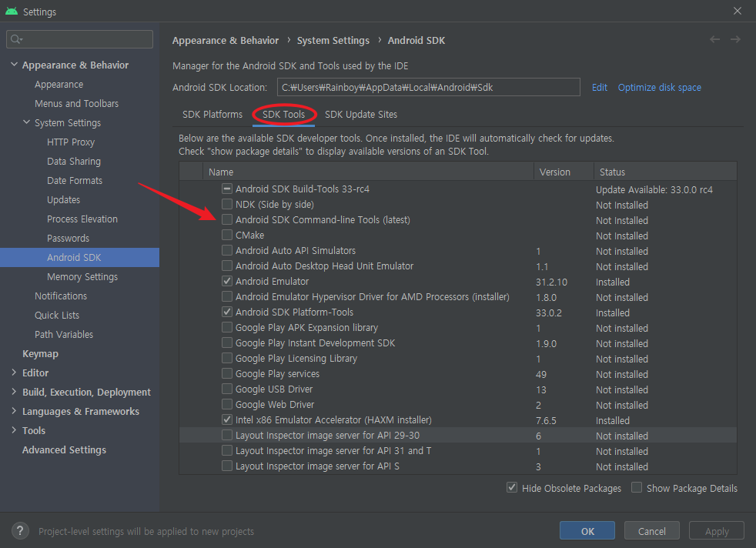Expand Build, Execution, Deployment
This screenshot has width=756, height=548.
pyautogui.click(x=14, y=392)
